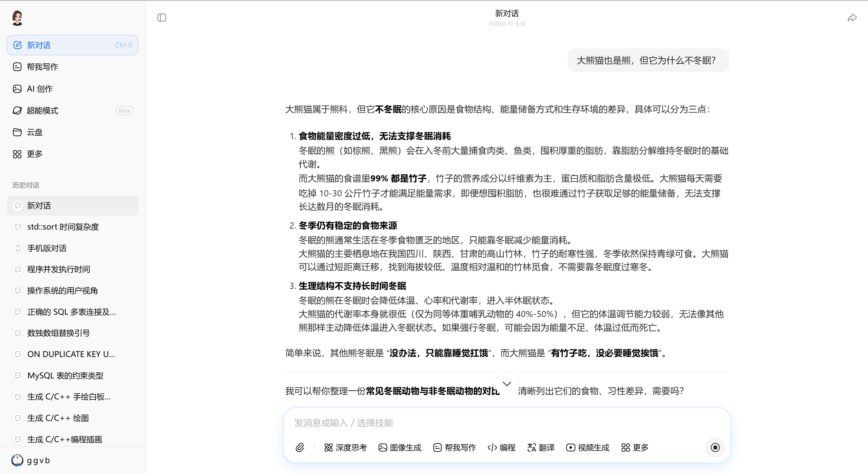Select 视频生成 video generation skill

point(588,448)
